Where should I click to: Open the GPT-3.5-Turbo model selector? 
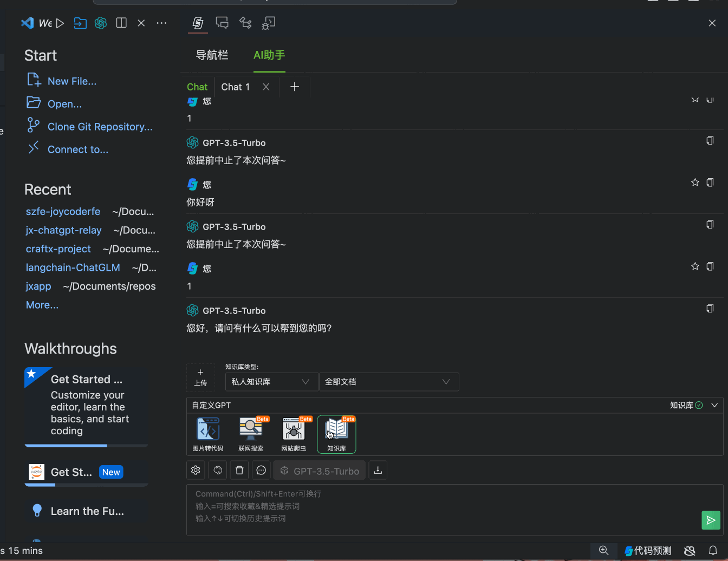coord(320,471)
